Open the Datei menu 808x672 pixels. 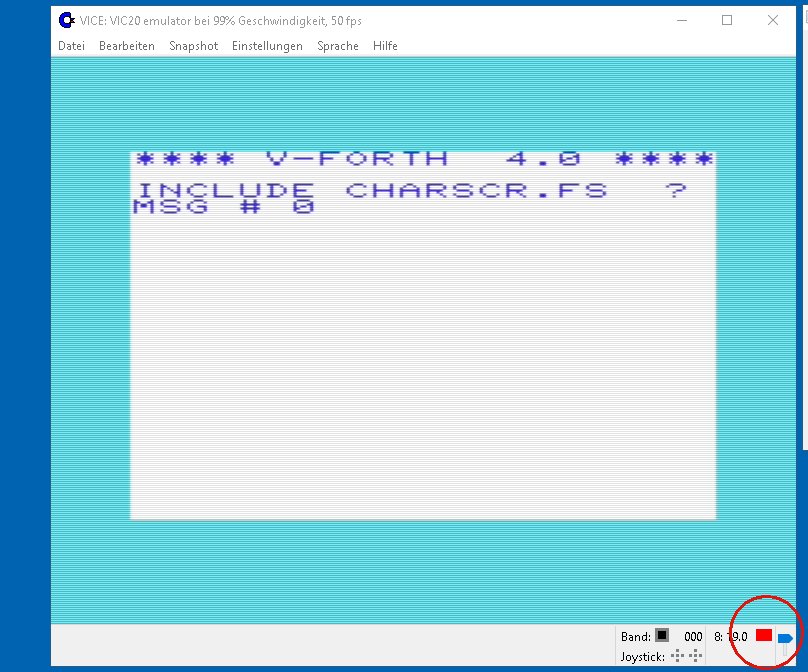[x=71, y=46]
